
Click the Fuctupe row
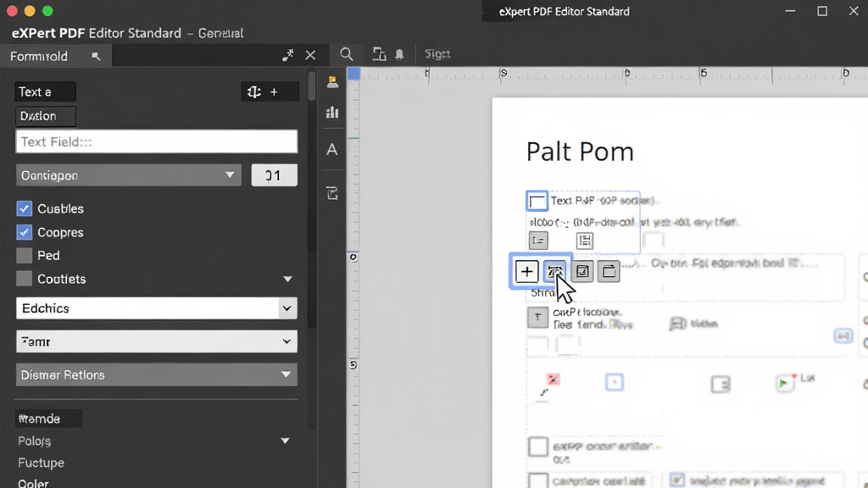pos(41,463)
